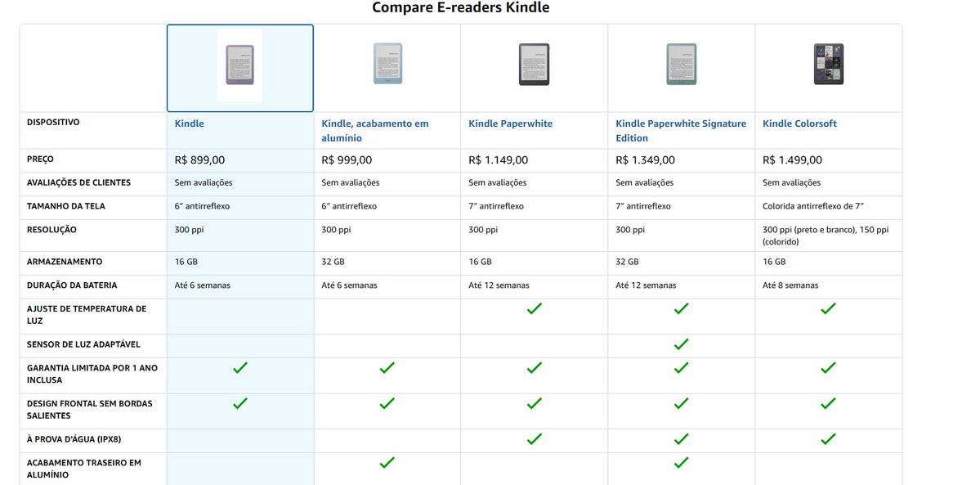Click Colorsoft 300 ppi / 150 ppi resolution text
The image size is (980, 485).
pos(826,236)
